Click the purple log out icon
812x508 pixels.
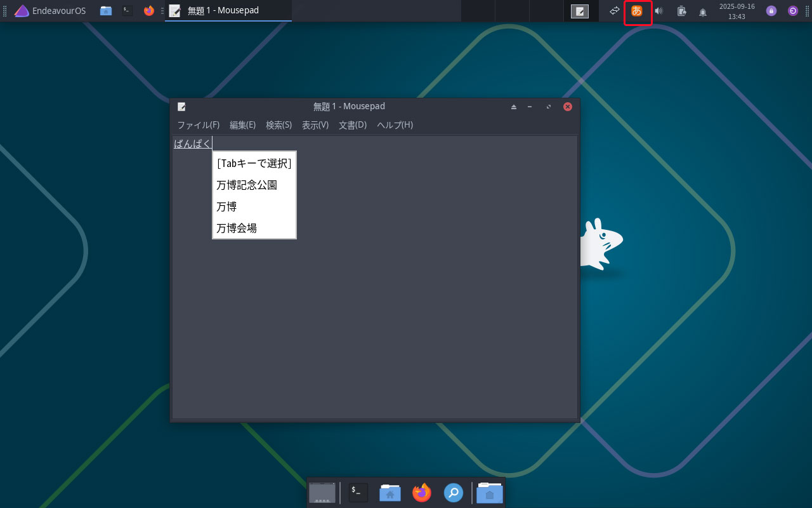tap(793, 11)
